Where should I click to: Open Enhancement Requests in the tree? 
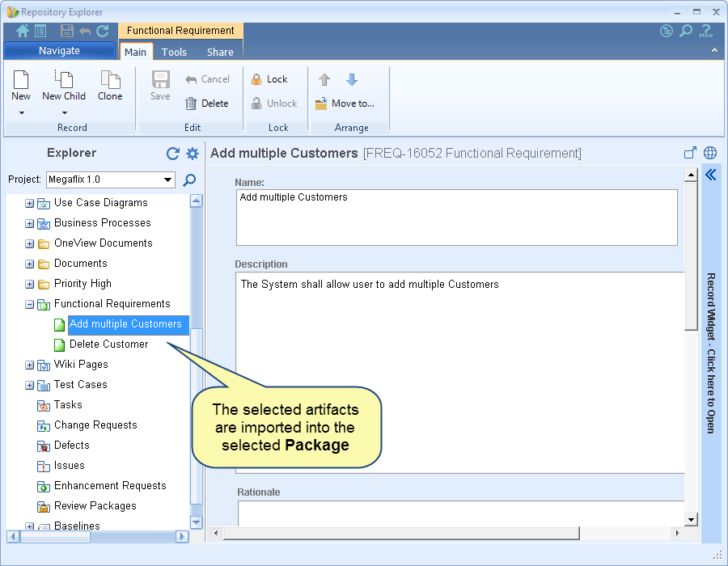pos(110,486)
